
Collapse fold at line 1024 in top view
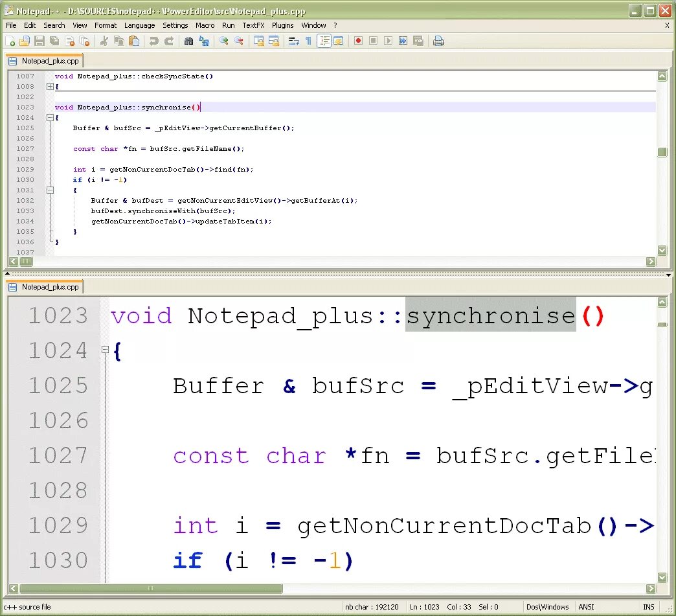click(50, 117)
